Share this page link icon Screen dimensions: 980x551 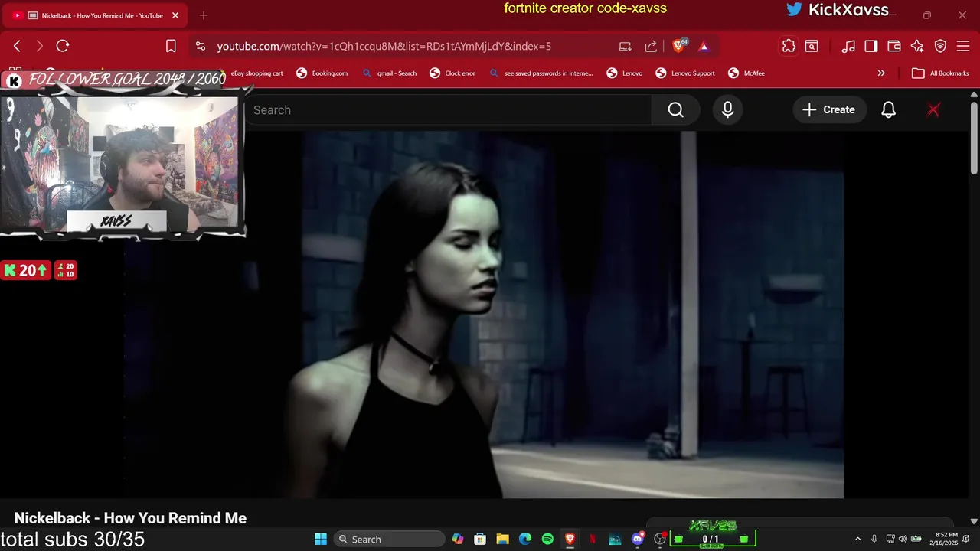[x=651, y=46]
